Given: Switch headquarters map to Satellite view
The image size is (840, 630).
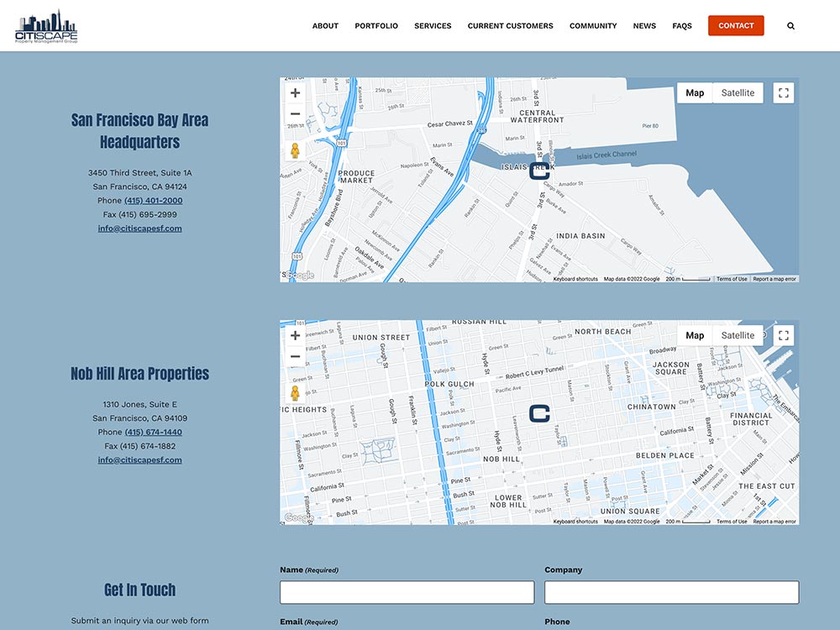Looking at the screenshot, I should 738,92.
